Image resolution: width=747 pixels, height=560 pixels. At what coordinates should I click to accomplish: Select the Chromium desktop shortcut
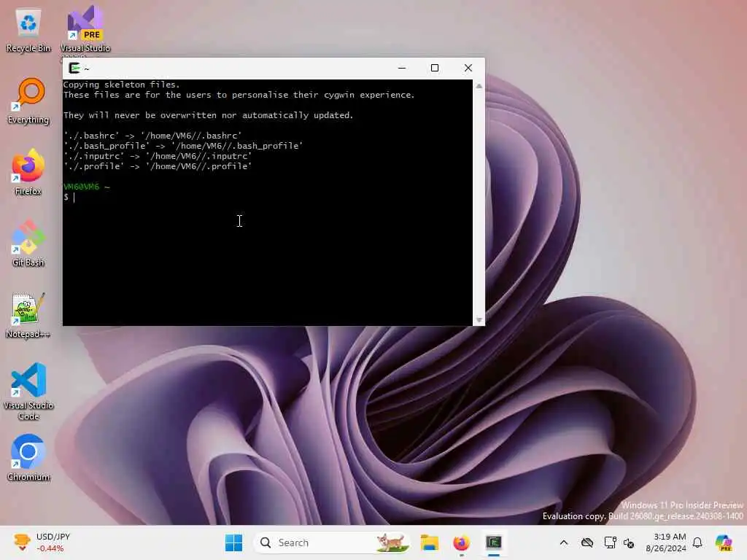click(x=28, y=458)
